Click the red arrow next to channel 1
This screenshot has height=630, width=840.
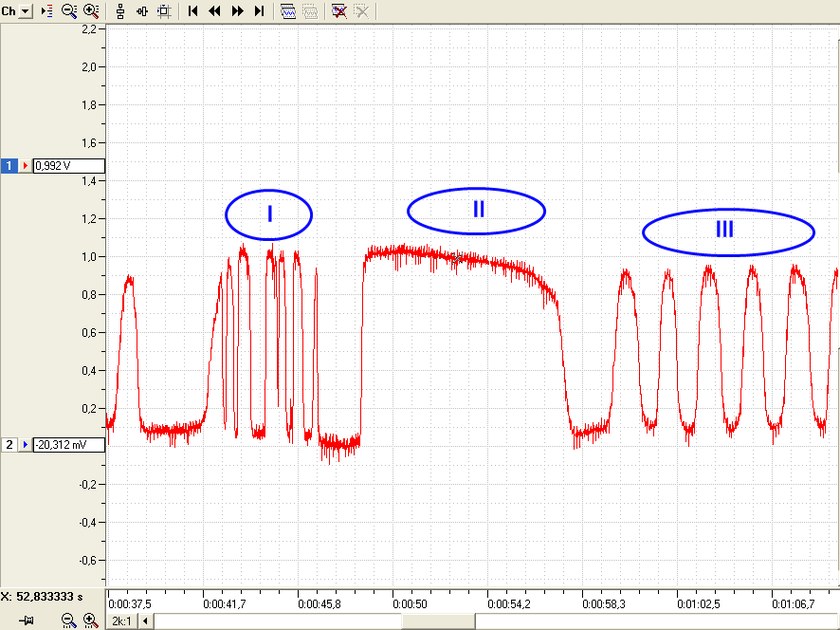26,166
